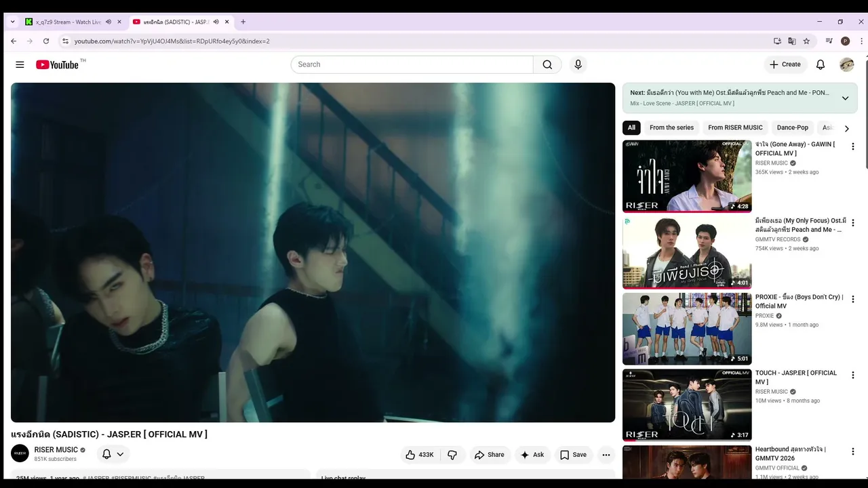Viewport: 868px width, 488px height.
Task: Save the video to a playlist
Action: coord(573,455)
